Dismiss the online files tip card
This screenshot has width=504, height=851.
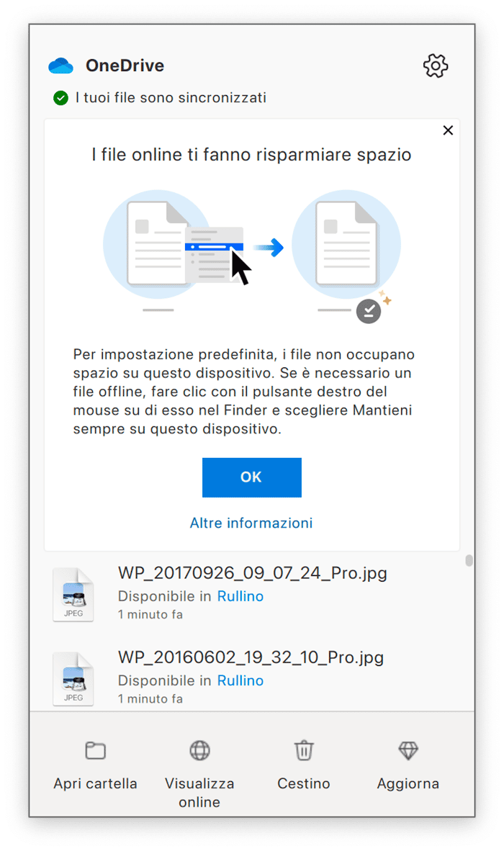click(x=448, y=130)
